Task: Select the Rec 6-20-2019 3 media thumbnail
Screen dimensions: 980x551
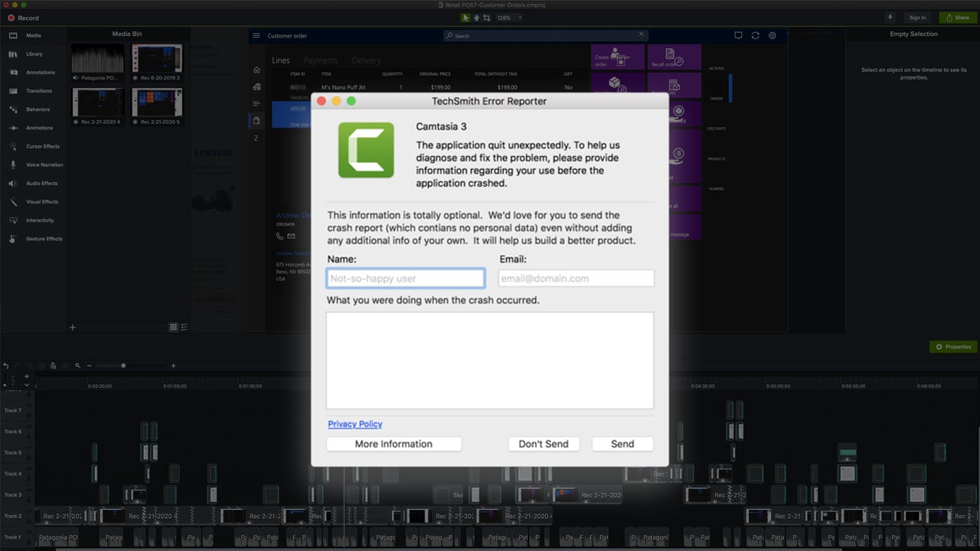Action: click(x=157, y=59)
